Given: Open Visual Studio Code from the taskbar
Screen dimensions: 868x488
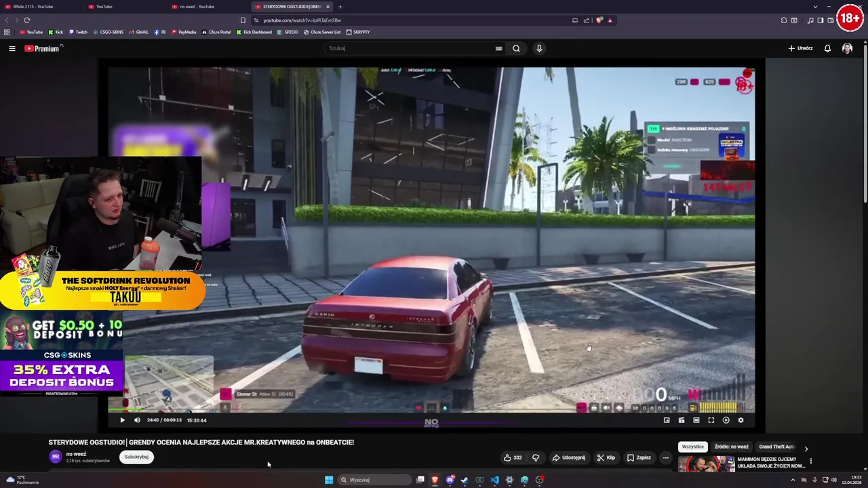Looking at the screenshot, I should [494, 480].
